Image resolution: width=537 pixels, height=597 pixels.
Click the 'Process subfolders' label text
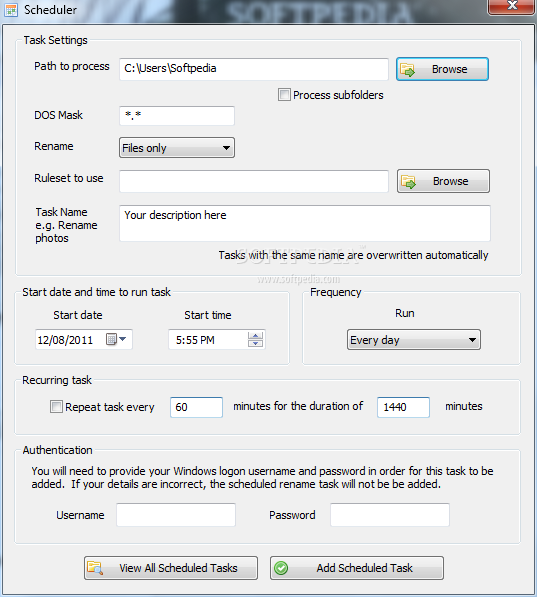pyautogui.click(x=338, y=95)
